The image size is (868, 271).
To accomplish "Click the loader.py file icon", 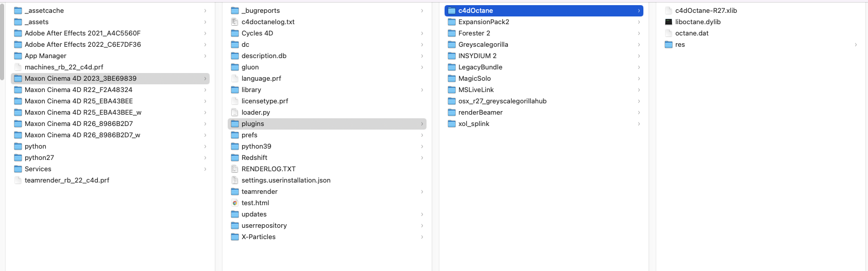I will point(235,112).
